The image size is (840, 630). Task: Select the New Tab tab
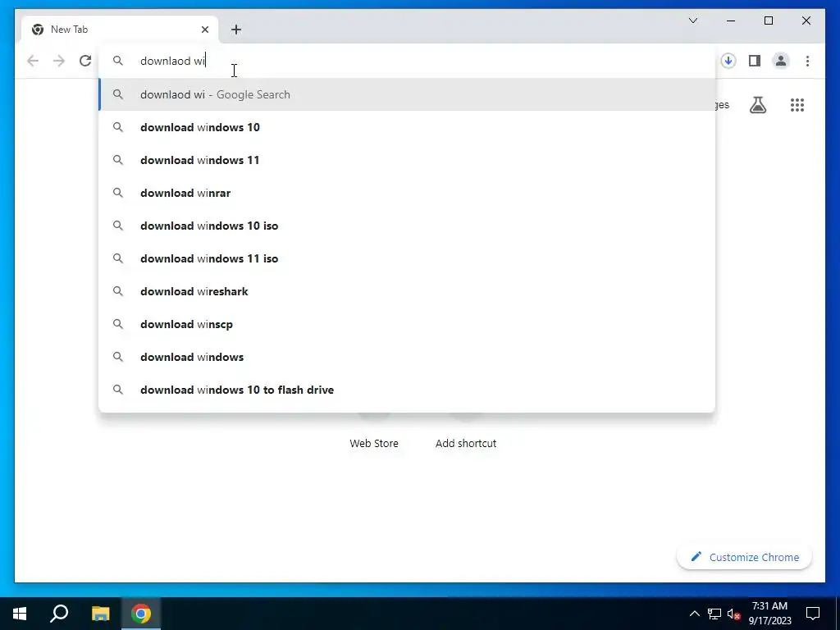pyautogui.click(x=119, y=30)
